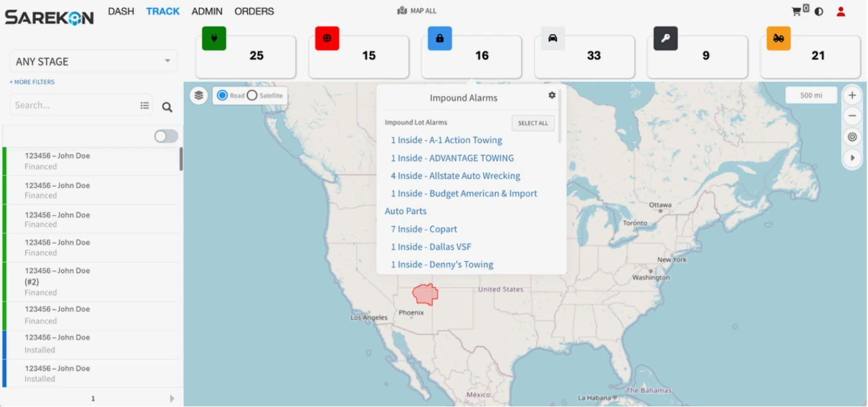Click the 21 count card
This screenshot has width=868, height=407.
(811, 56)
